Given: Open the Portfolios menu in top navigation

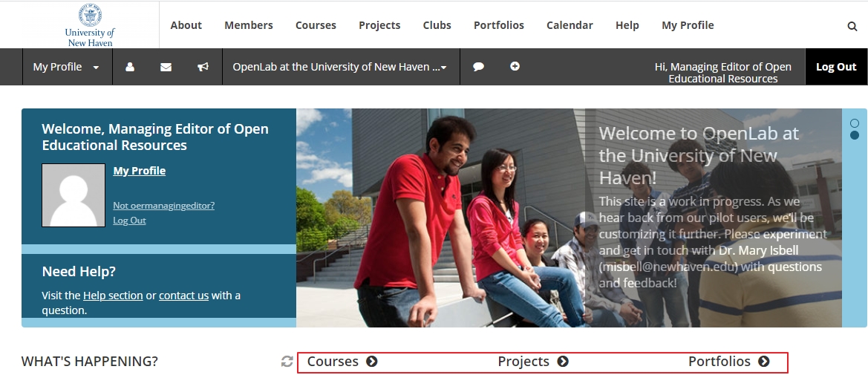Looking at the screenshot, I should pyautogui.click(x=499, y=25).
